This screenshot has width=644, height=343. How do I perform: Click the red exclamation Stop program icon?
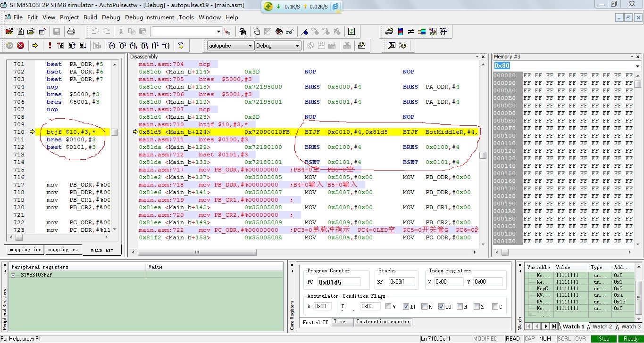50,46
